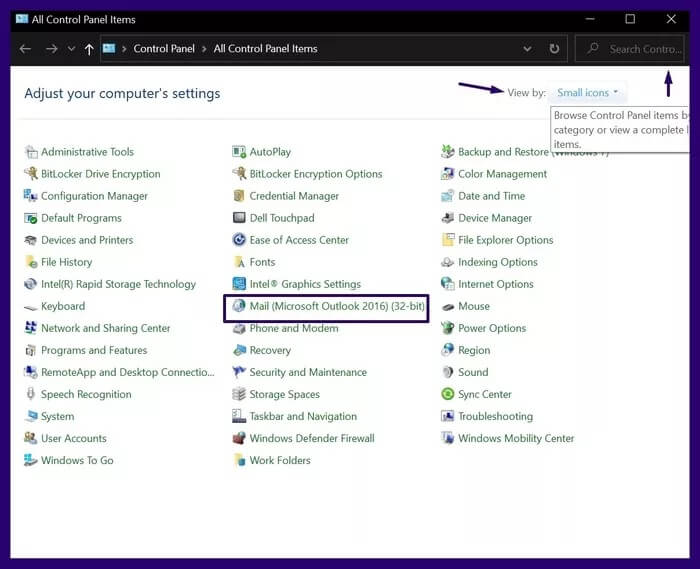Open the Security and Maintenance link
The width and height of the screenshot is (700, 569).
pos(308,372)
